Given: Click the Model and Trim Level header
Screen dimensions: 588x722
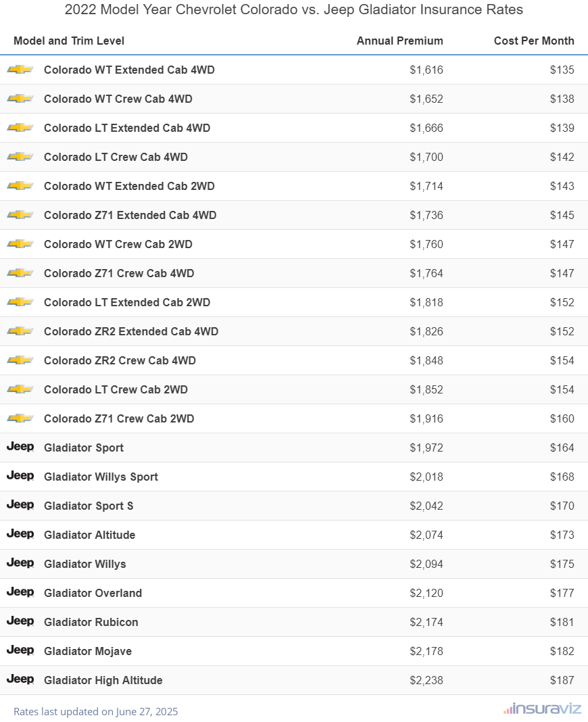Looking at the screenshot, I should [69, 41].
